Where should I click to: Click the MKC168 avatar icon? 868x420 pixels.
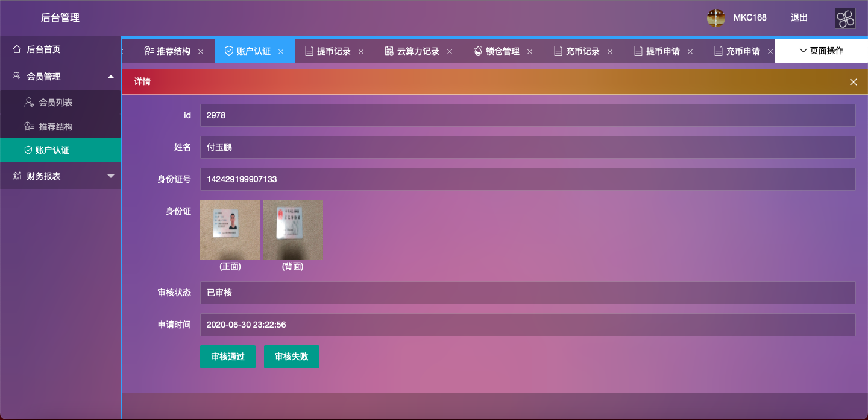tap(715, 18)
